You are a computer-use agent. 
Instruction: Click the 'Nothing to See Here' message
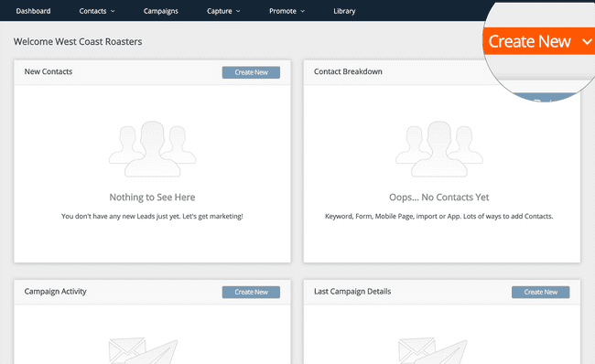152,198
